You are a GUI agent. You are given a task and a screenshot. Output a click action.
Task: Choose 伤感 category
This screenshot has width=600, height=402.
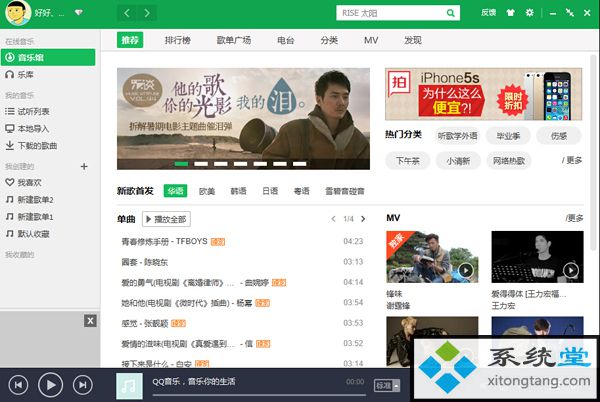point(559,136)
